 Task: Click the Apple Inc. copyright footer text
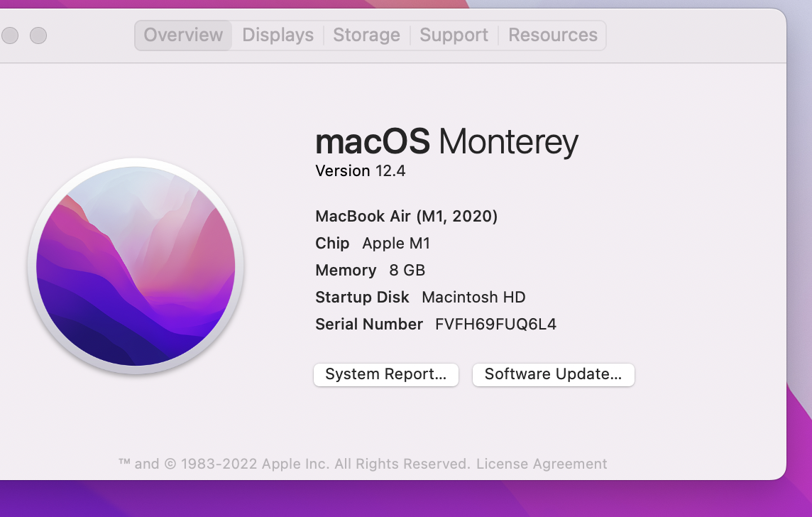point(295,464)
